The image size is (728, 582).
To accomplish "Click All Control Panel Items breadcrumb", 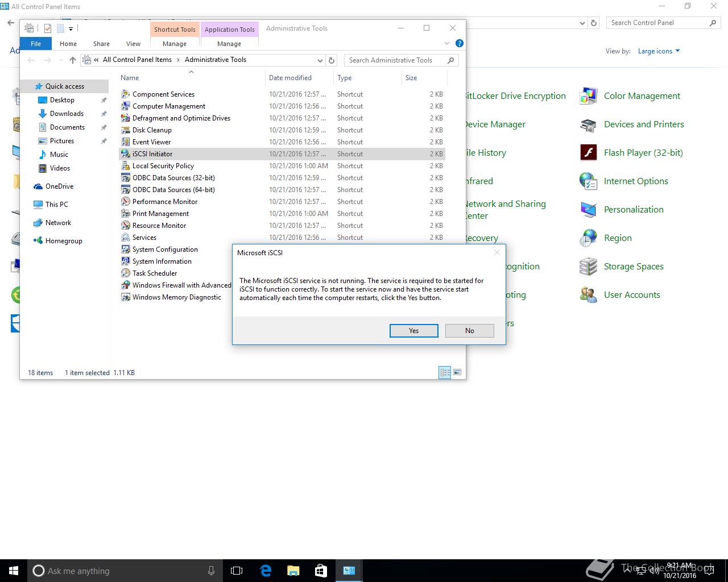I will pyautogui.click(x=137, y=60).
